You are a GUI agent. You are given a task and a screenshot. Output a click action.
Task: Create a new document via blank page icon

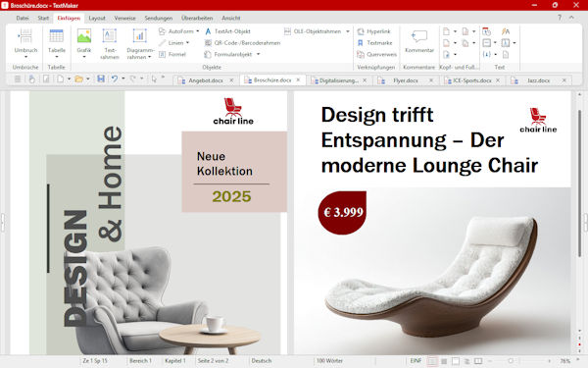click(61, 79)
